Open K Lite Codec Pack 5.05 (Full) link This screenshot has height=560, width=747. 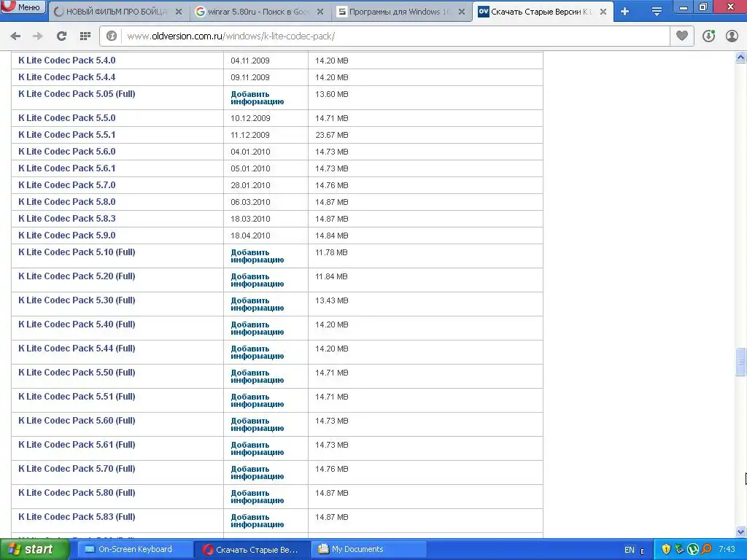(77, 94)
